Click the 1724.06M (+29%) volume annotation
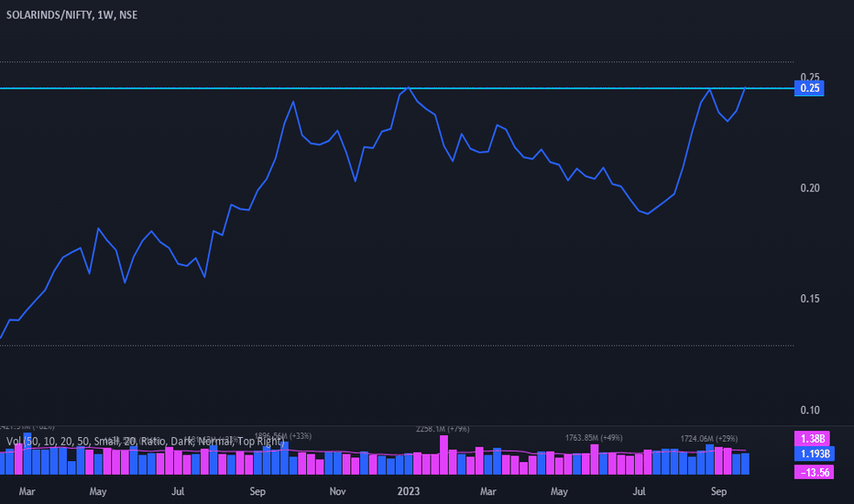 click(x=708, y=439)
